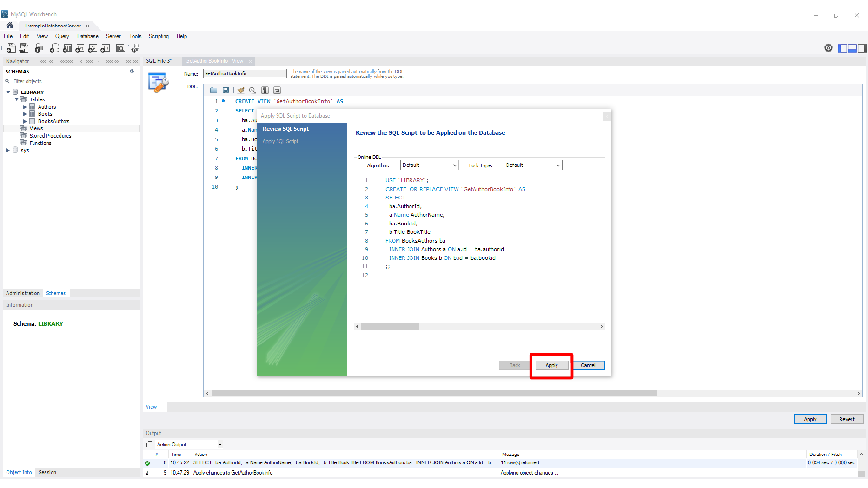Viewport: 868px width, 488px height.
Task: Expand the Books table
Action: [x=25, y=114]
